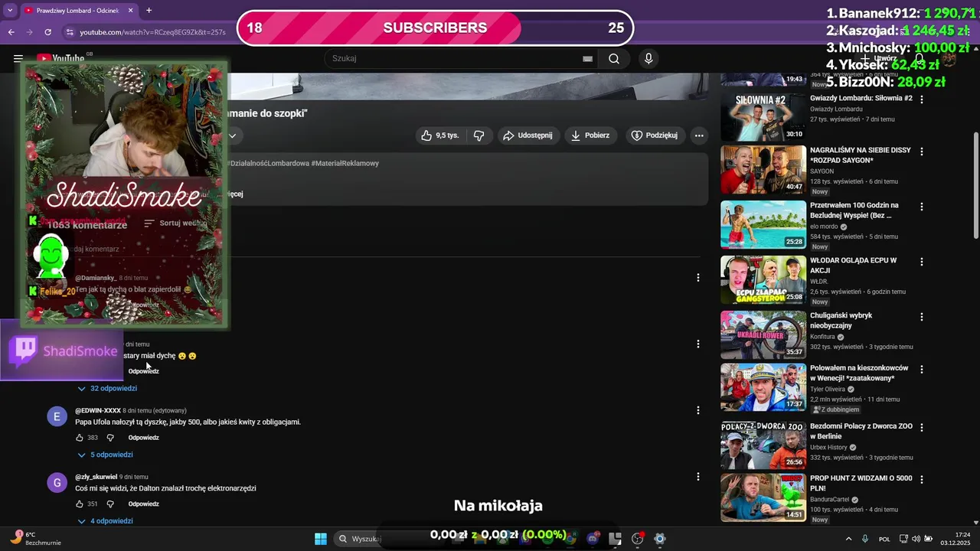Click the browser address bar URL
Image resolution: width=980 pixels, height=551 pixels.
coord(152,32)
